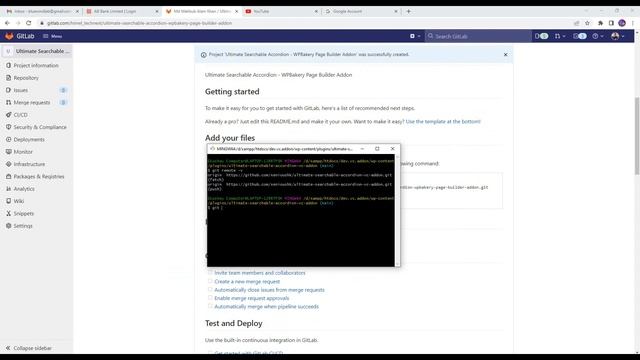Open the create new plus dropdown
640x360 pixels.
point(415,36)
